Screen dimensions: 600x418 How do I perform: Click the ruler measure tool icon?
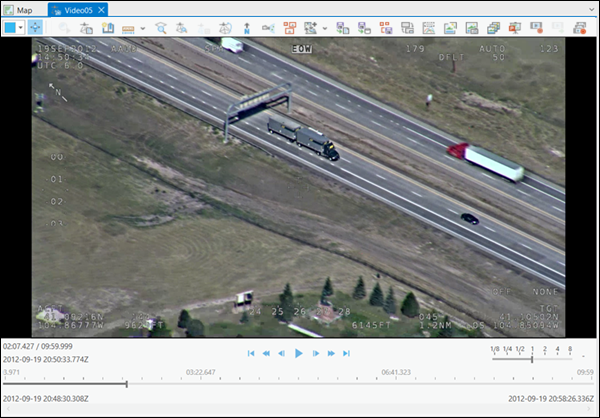[x=128, y=28]
